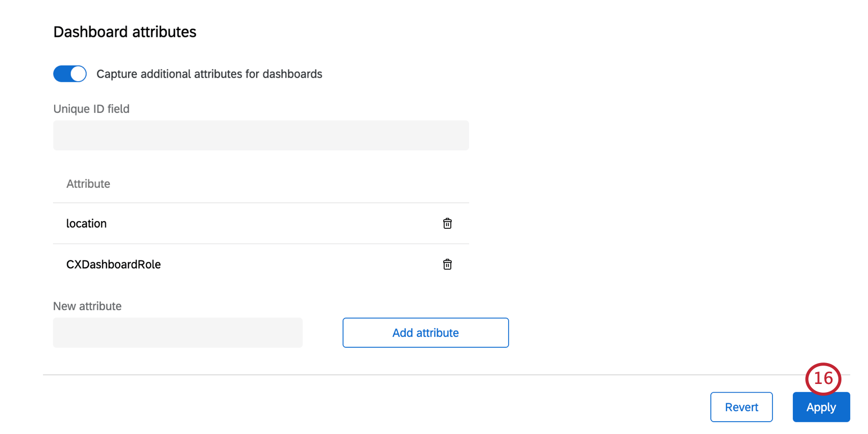Click the red step 16 marker
This screenshot has height=434, width=868.
click(823, 379)
